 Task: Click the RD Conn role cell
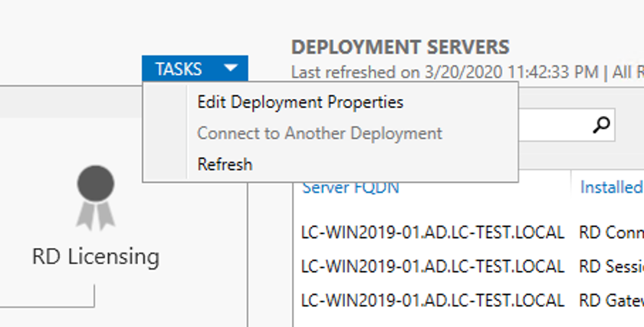(611, 232)
